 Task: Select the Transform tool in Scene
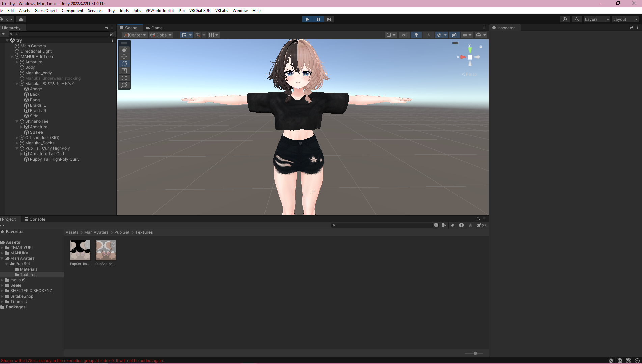(124, 85)
